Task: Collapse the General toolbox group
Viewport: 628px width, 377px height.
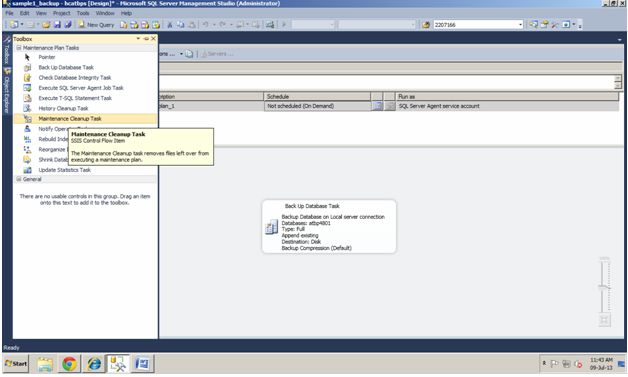Action: (x=18, y=179)
